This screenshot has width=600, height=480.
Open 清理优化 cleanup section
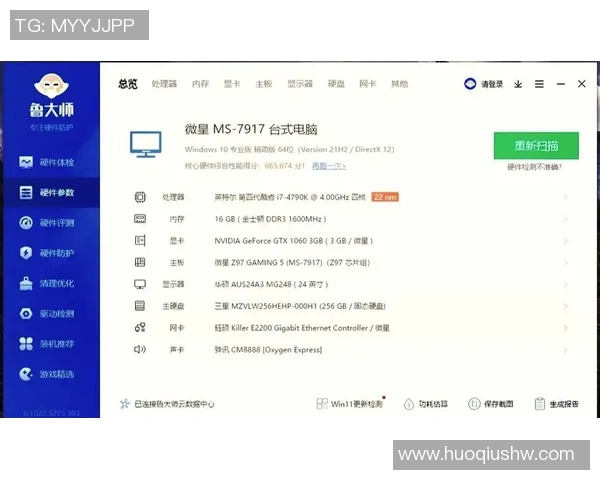[46, 283]
